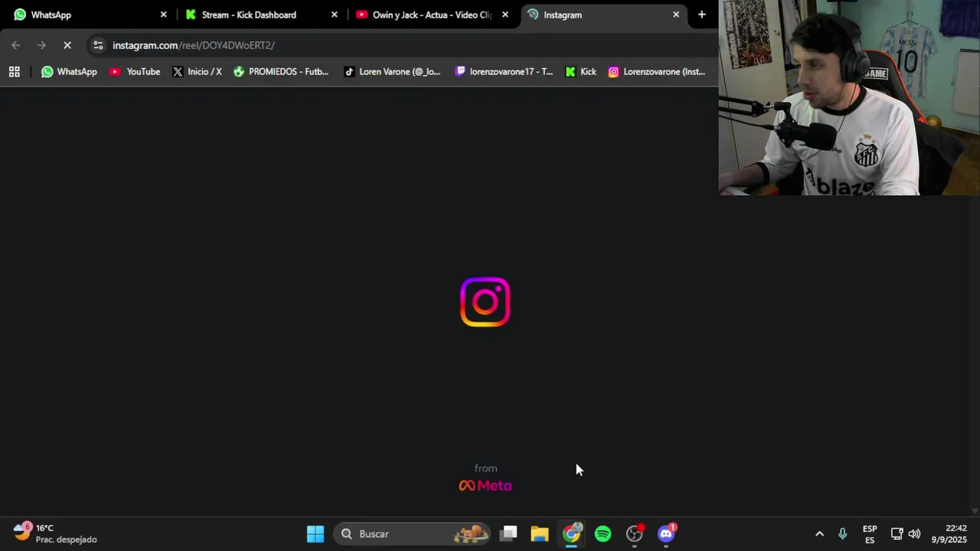Open volume control tray icon

tap(914, 533)
